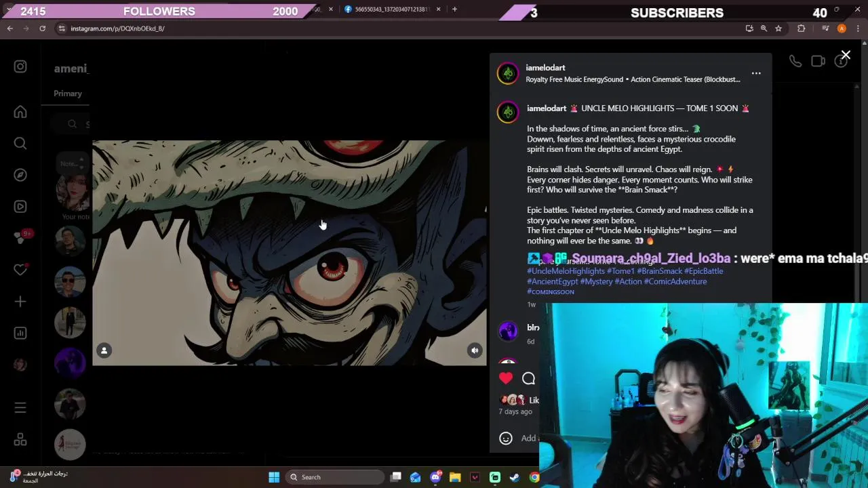
Task: Open browser zoom magnifier icon
Action: 764,28
